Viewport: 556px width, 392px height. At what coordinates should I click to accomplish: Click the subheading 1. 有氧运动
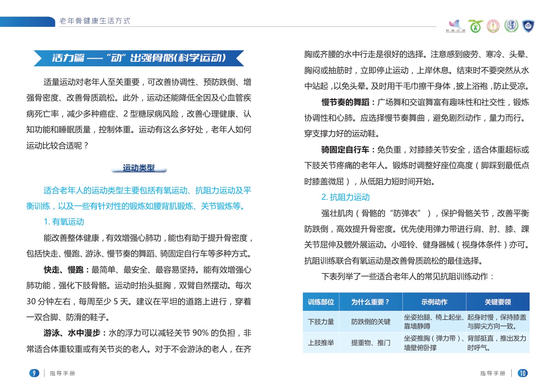point(64,222)
